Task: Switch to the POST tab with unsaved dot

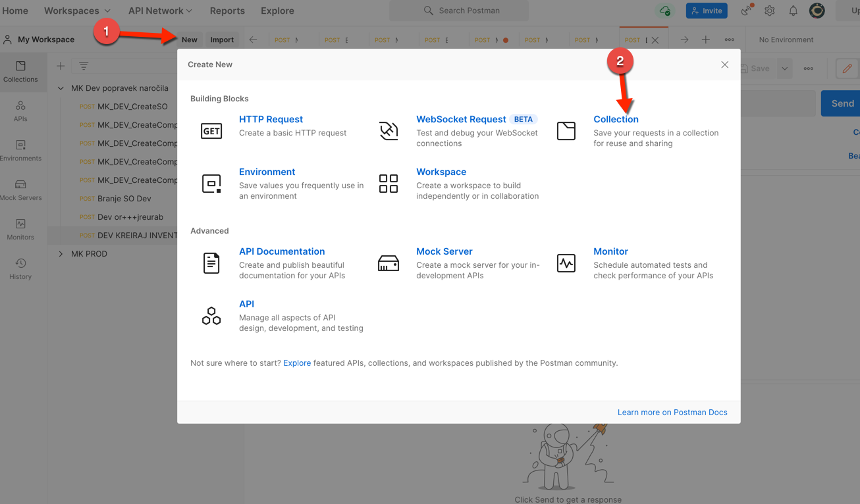Action: 492,39
